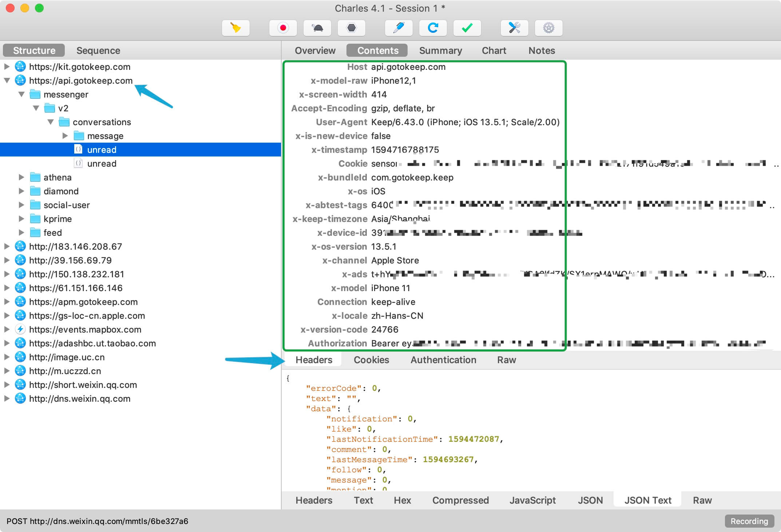Click the green checkmark Validate icon
Screen dimensions: 781x532
click(x=467, y=28)
